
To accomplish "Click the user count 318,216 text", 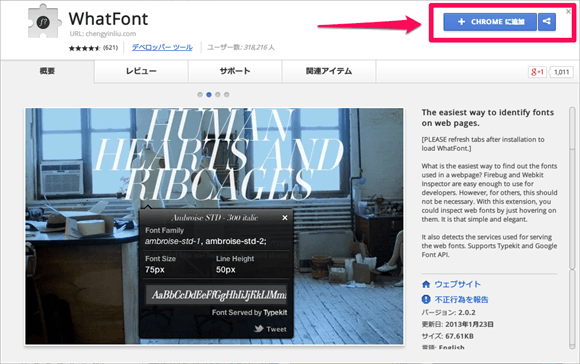I will [x=241, y=47].
